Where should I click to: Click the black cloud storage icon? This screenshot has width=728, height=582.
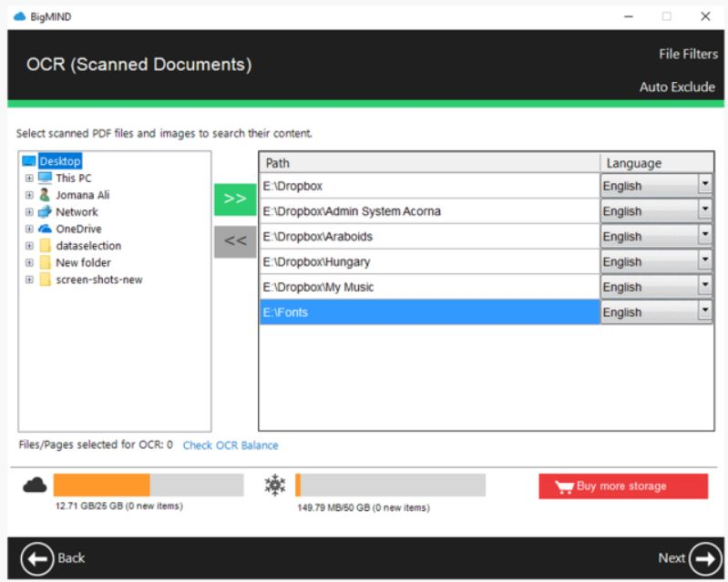(x=35, y=485)
